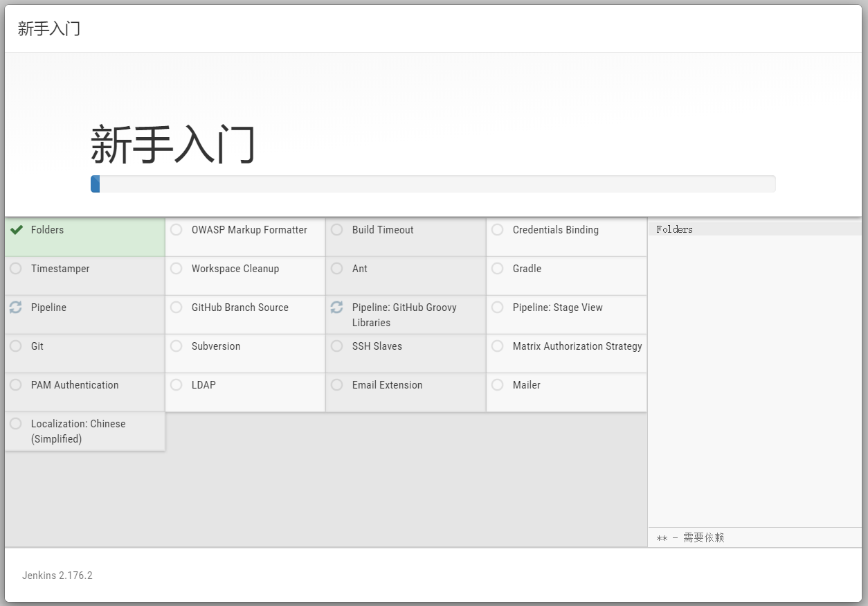Viewport: 868px width, 606px height.
Task: Click the pending circle beside Build Timeout
Action: pyautogui.click(x=337, y=230)
